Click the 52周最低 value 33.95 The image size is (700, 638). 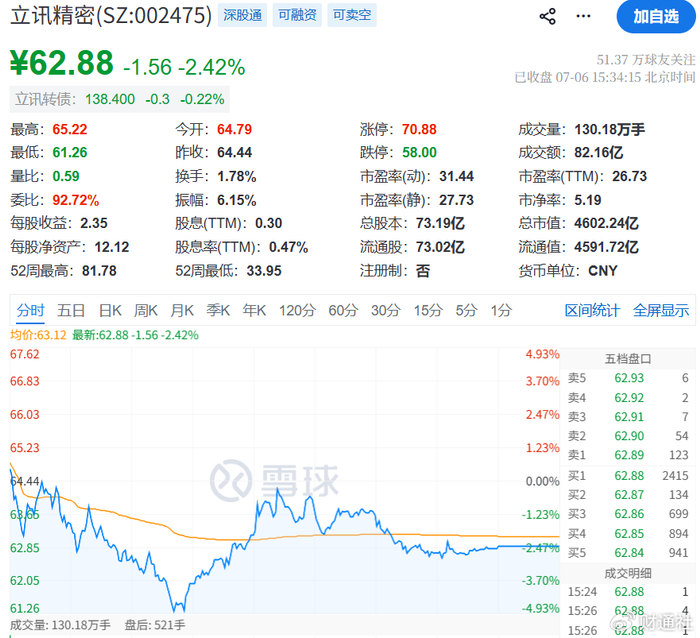[x=264, y=271]
